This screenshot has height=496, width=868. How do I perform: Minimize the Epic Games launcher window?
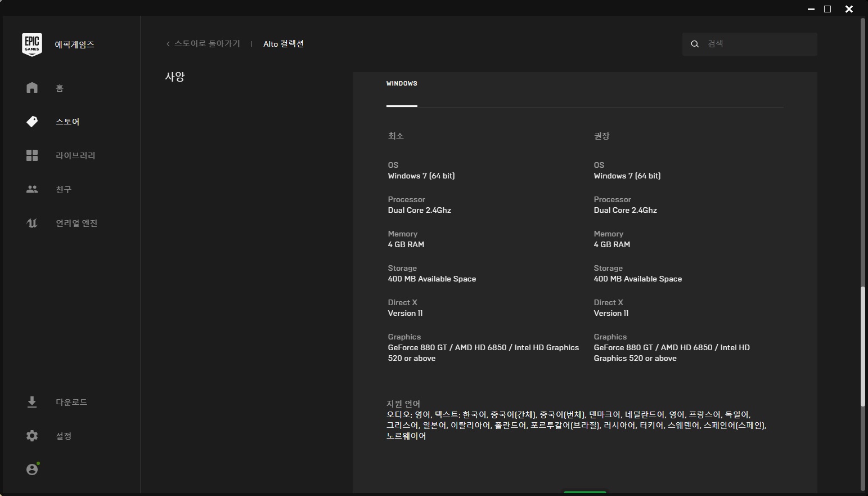point(811,9)
